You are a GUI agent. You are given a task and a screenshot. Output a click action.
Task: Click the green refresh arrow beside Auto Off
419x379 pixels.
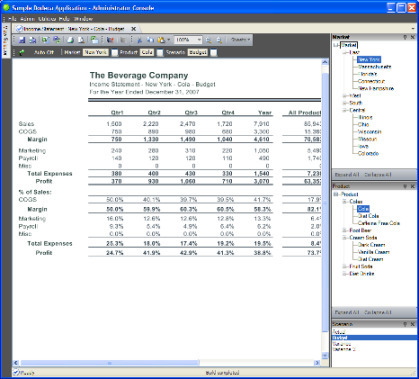pos(22,52)
